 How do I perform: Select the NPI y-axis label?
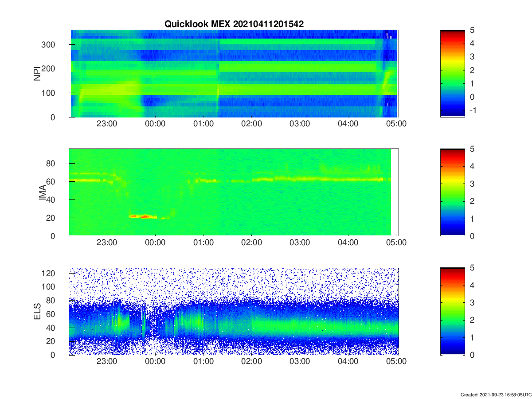click(x=37, y=73)
